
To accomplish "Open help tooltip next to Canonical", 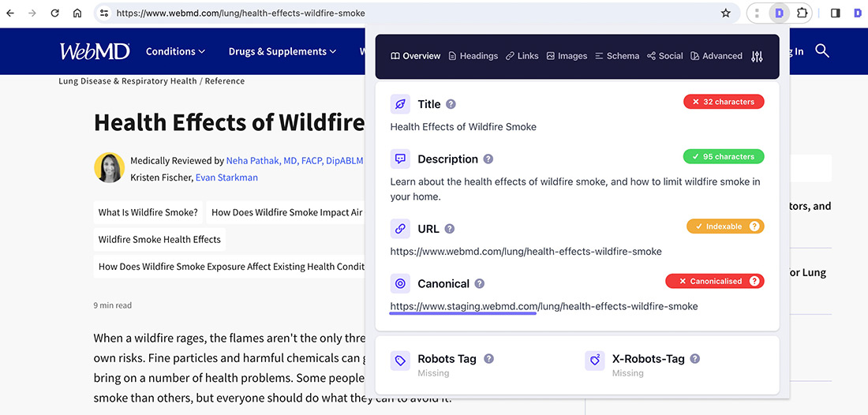I will pos(480,283).
